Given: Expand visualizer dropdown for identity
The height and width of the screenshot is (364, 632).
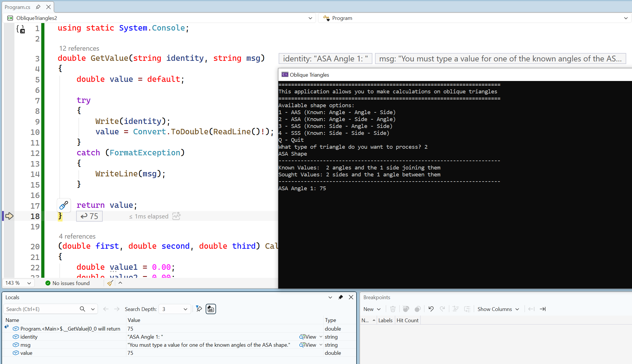Looking at the screenshot, I should click(x=321, y=337).
